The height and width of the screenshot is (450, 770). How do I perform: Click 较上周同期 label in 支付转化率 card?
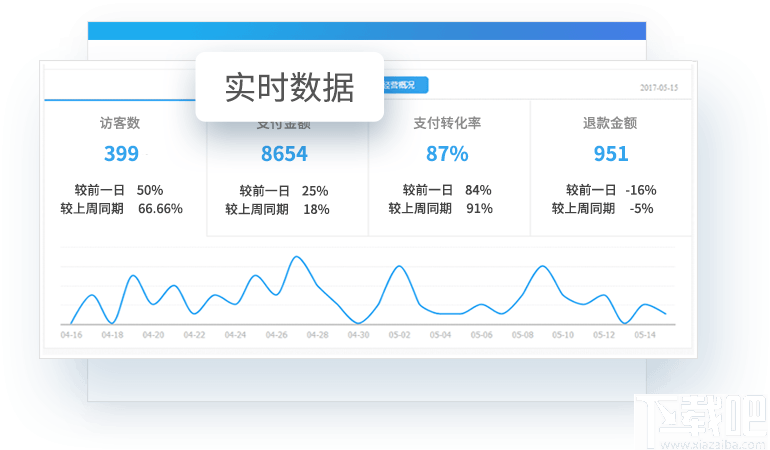pyautogui.click(x=420, y=209)
